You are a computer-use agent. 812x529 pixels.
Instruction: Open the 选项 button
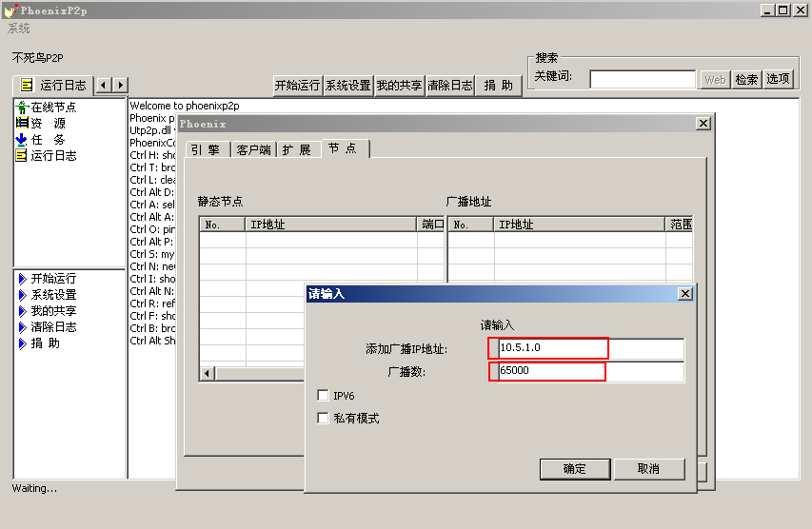pos(778,79)
